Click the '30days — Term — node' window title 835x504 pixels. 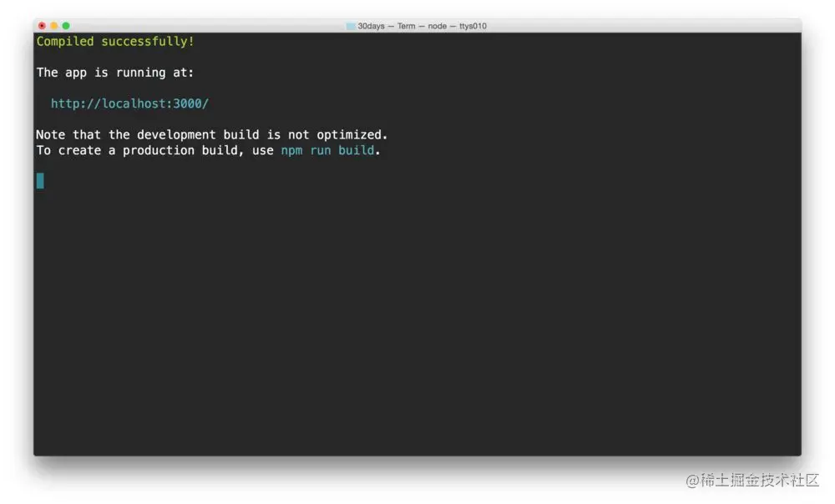(402, 26)
